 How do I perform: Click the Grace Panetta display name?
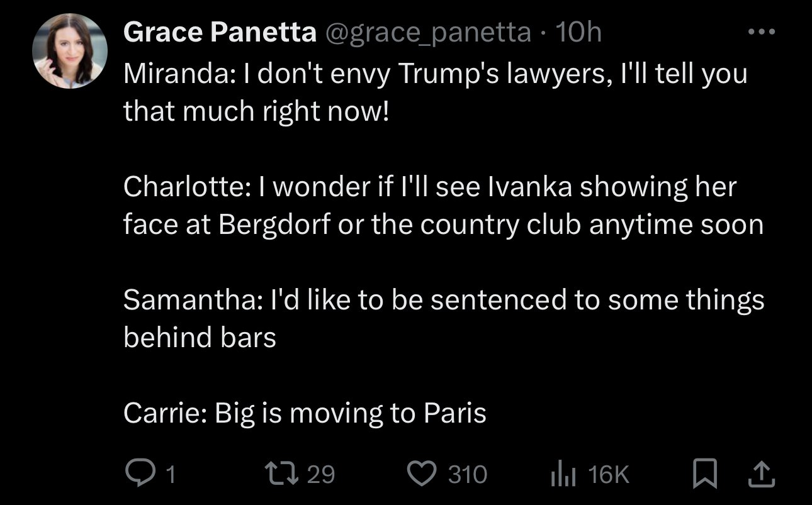point(220,32)
